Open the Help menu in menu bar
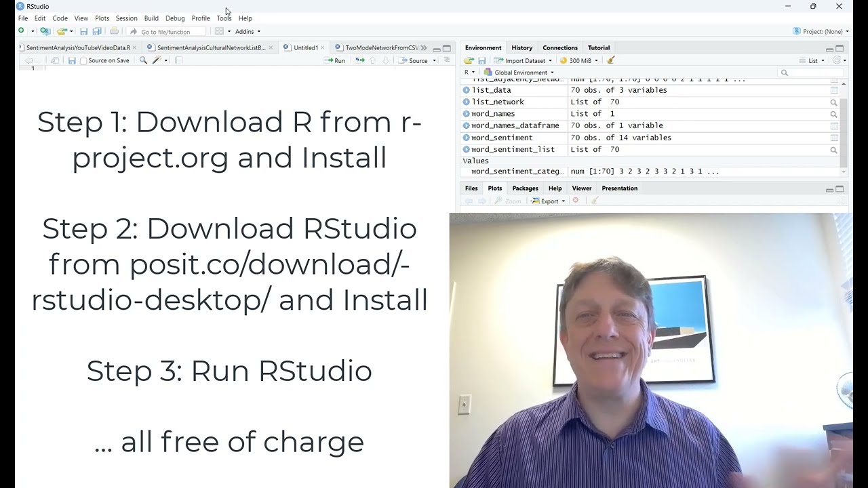 click(x=245, y=18)
